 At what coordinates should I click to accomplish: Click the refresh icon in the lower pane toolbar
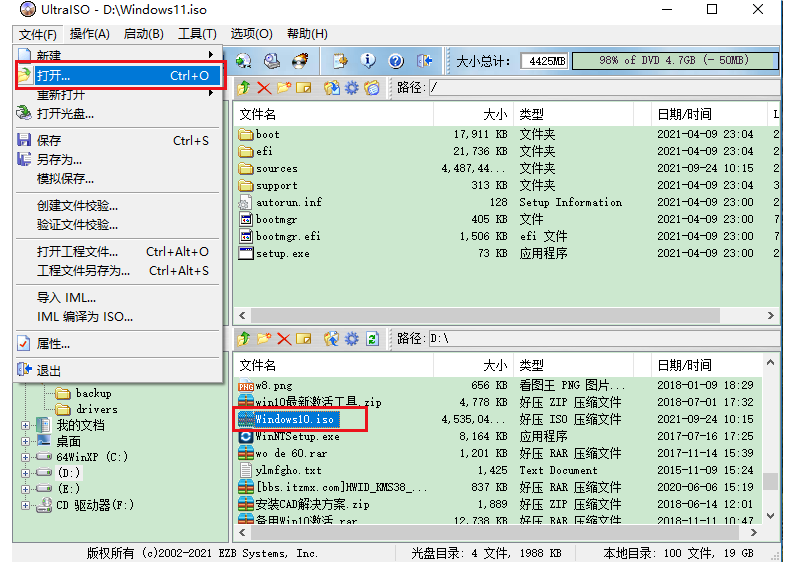[x=372, y=339]
